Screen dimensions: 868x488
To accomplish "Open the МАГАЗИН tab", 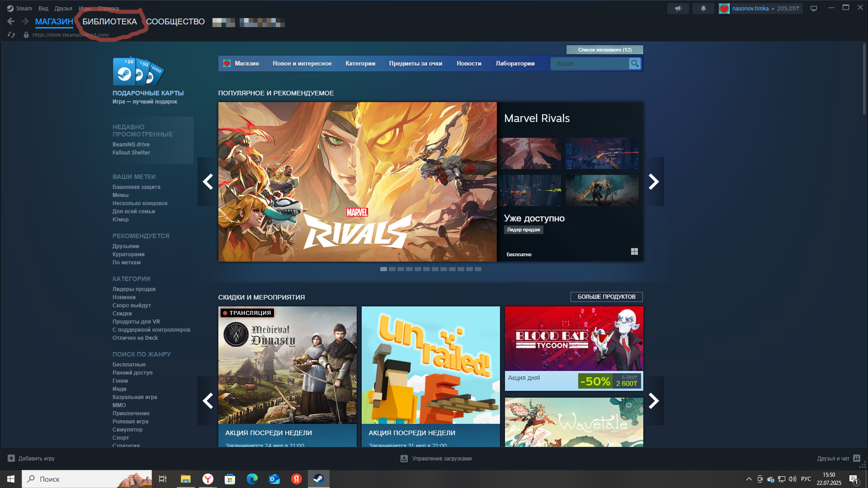I will click(x=54, y=22).
